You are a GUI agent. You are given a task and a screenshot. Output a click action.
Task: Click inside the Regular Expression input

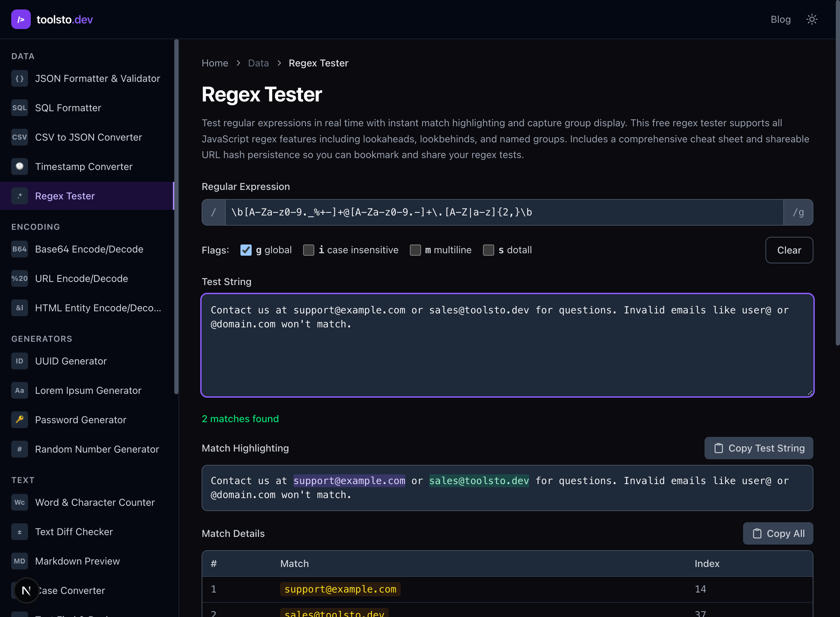click(x=486, y=213)
